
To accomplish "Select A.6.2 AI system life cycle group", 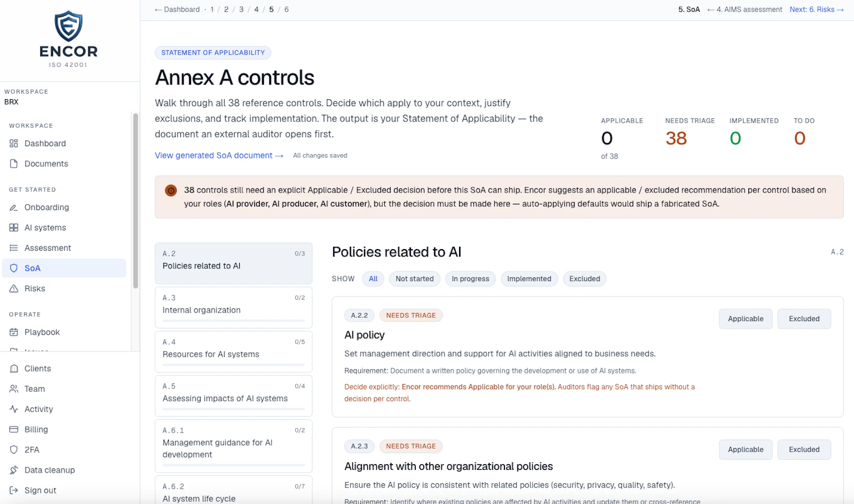I will tap(233, 491).
